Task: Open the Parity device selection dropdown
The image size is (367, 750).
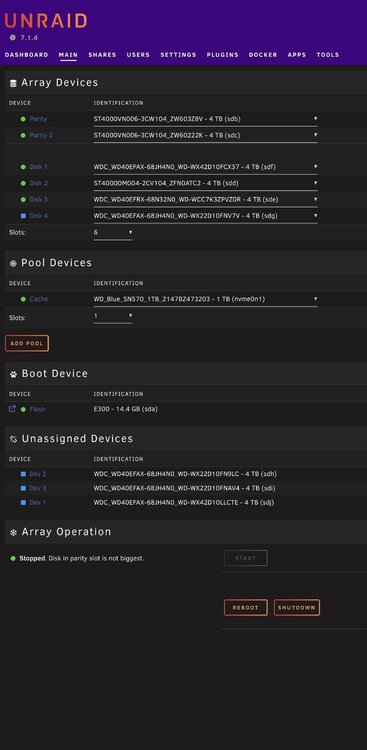Action: 205,119
